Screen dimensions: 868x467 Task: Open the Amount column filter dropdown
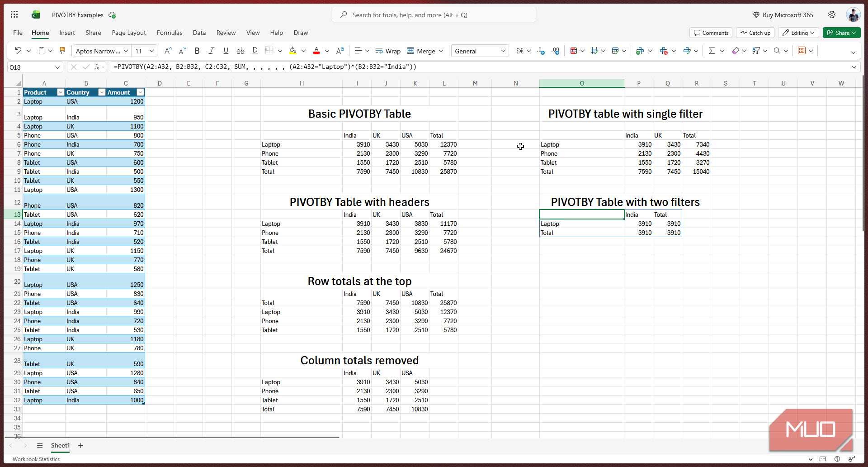point(140,92)
